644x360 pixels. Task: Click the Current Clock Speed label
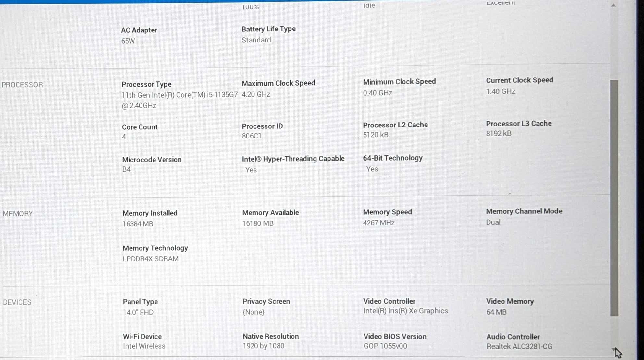point(519,80)
